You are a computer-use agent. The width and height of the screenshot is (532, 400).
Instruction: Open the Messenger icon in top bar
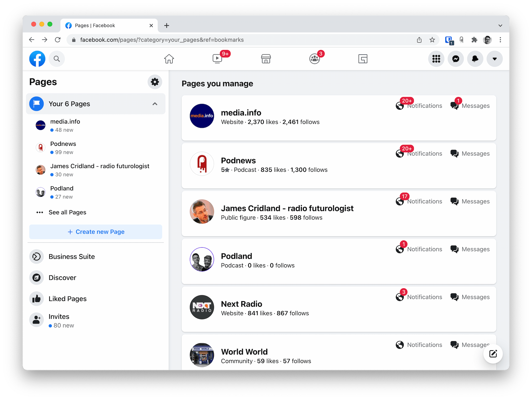(456, 58)
